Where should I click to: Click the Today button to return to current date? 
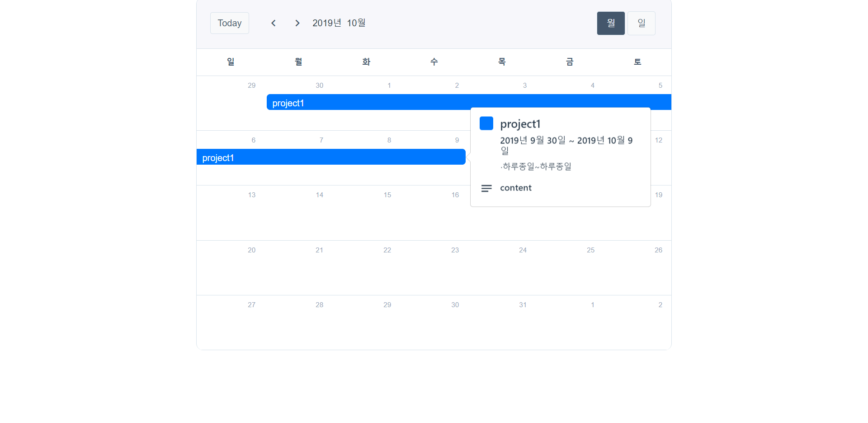pos(229,23)
